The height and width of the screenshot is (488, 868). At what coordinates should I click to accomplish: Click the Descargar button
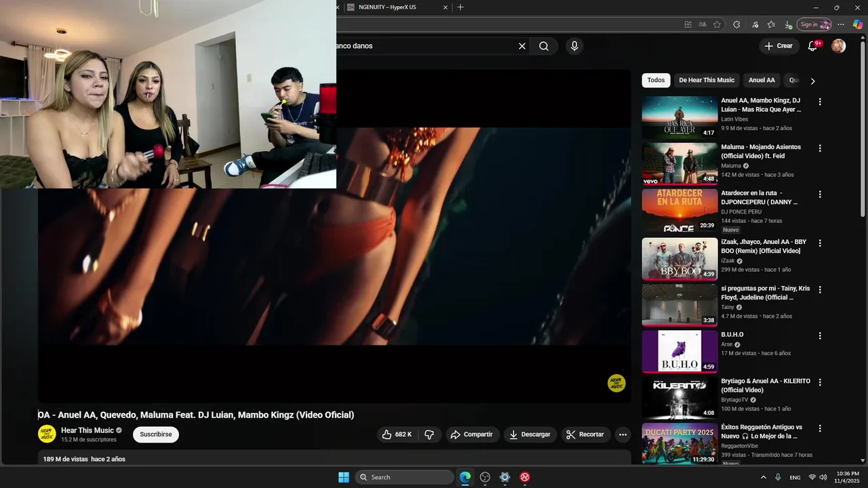coord(530,434)
